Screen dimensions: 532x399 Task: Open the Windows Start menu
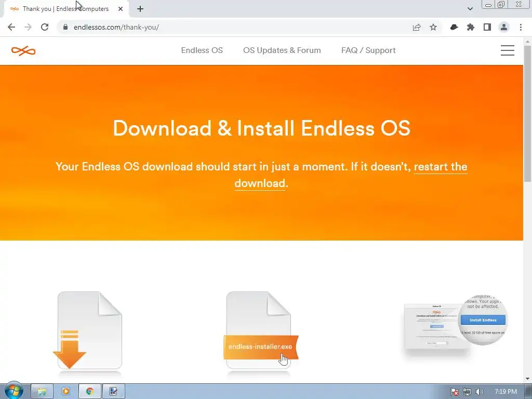pyautogui.click(x=14, y=391)
